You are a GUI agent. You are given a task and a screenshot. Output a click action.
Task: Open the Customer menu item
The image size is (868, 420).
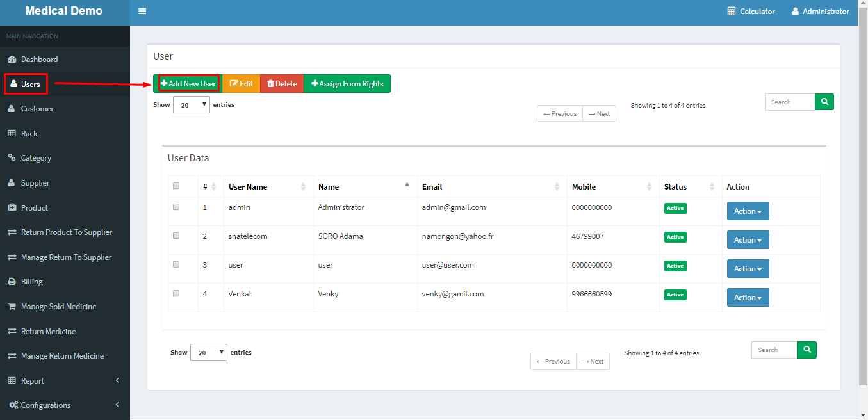click(65, 109)
